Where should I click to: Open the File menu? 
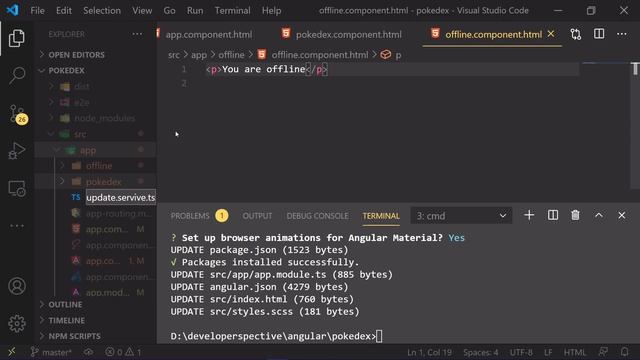click(x=38, y=11)
